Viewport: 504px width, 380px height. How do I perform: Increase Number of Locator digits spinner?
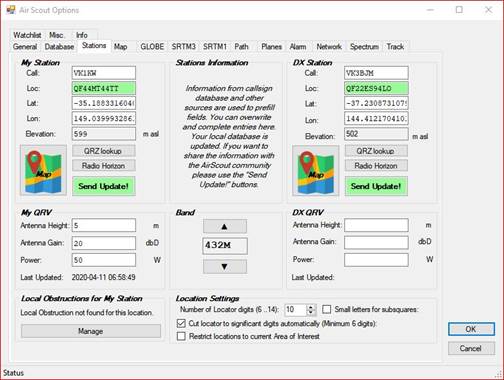coord(311,307)
